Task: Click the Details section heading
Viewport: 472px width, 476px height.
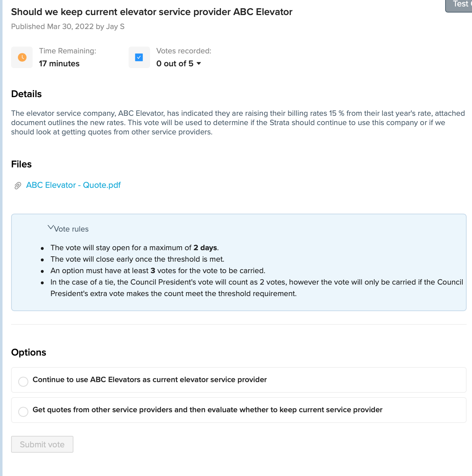Action: click(27, 94)
